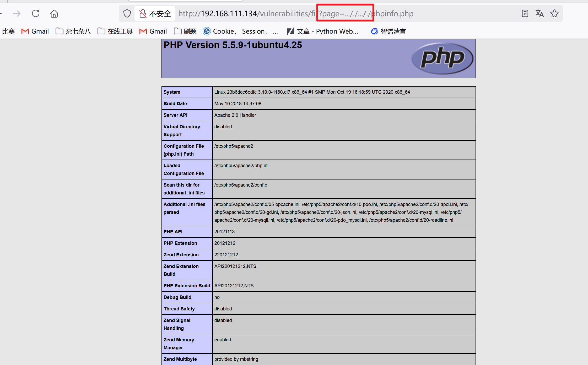Image resolution: width=588 pixels, height=365 pixels.
Task: Click the 比赛 bookmark item
Action: [8, 31]
